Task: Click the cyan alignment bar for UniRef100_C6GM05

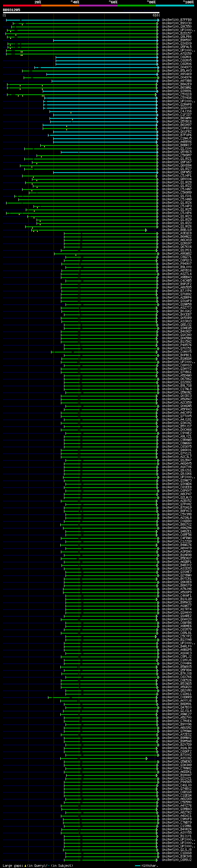Action: pyautogui.click(x=107, y=61)
